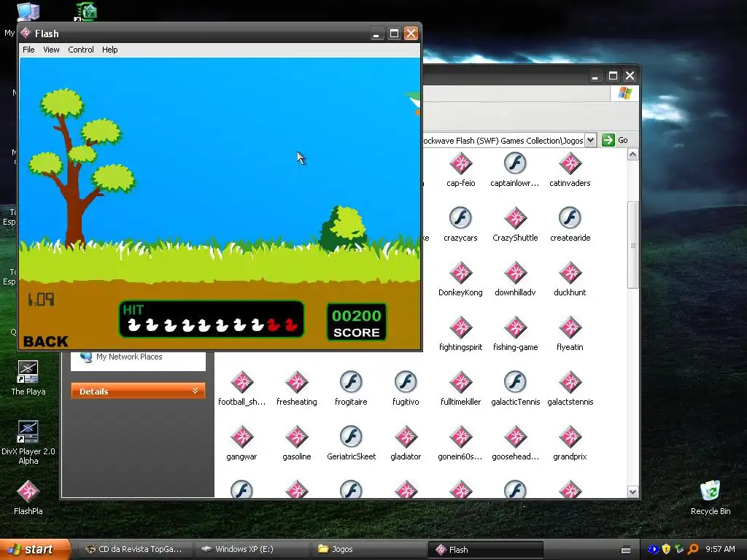Select the duckhunt file icon
This screenshot has height=560, width=747.
[x=570, y=273]
